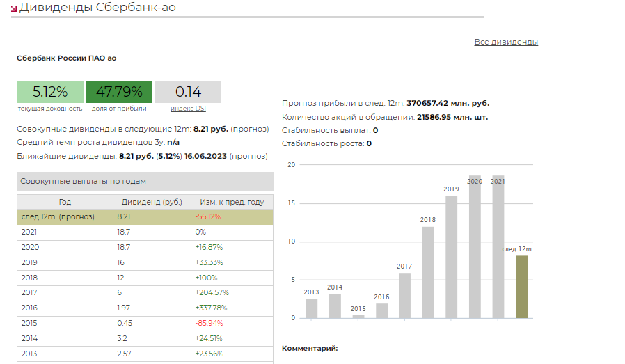Screen dimensions: 625x364
Task: Click the Стабильность роста: 0 line
Action: (x=326, y=143)
